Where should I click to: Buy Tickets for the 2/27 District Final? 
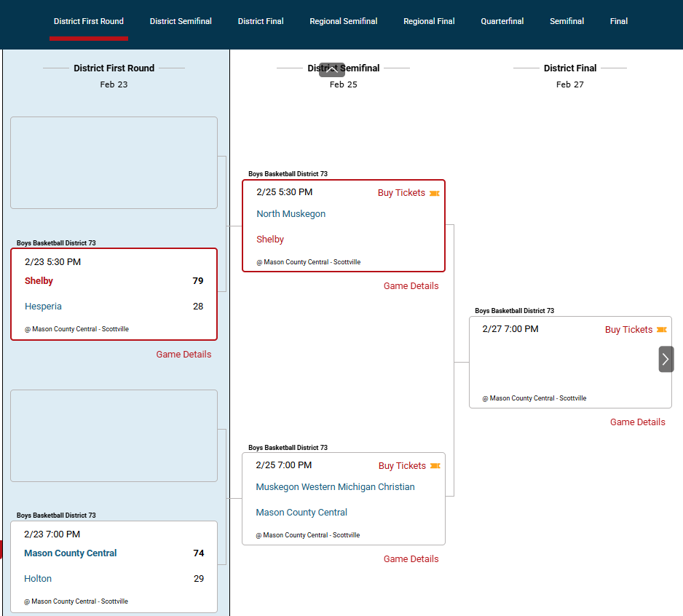tap(628, 330)
